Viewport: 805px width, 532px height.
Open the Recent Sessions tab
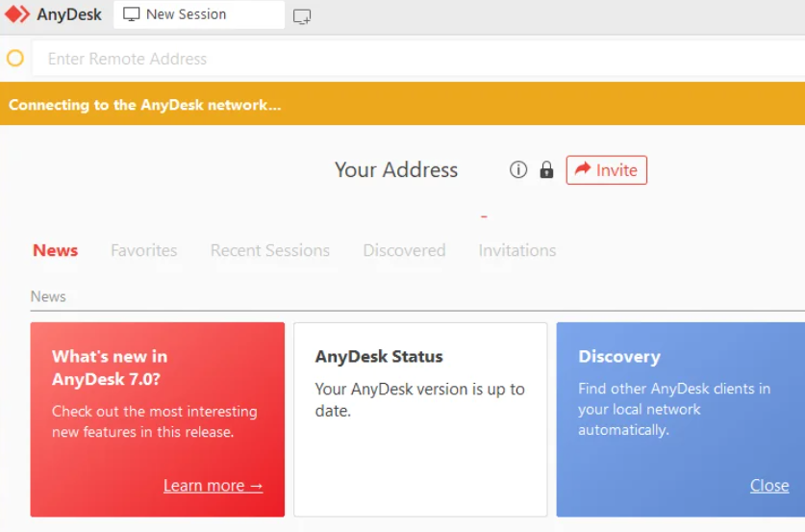pos(270,250)
